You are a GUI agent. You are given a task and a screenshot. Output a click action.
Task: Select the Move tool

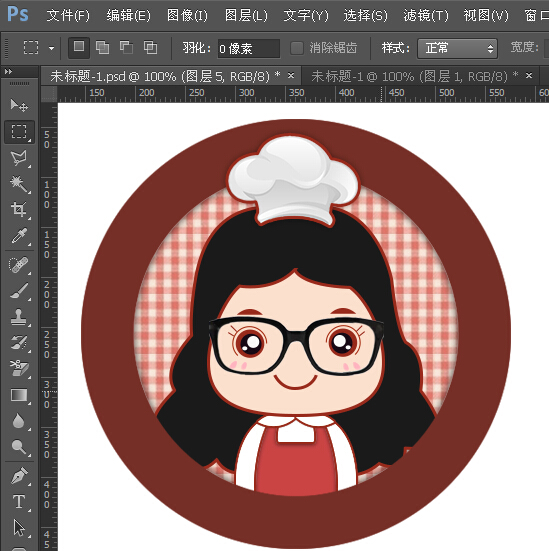click(19, 105)
